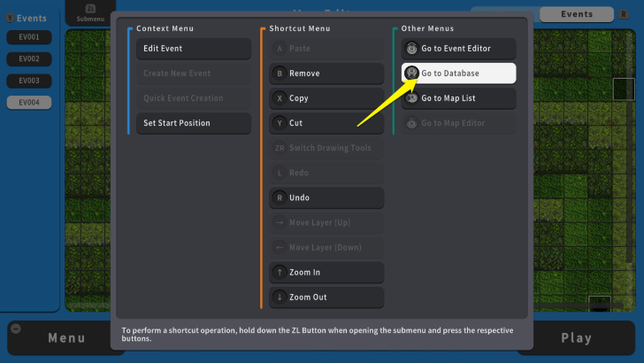Click the Y button icon beside Cut
This screenshot has height=363, width=644.
(280, 123)
